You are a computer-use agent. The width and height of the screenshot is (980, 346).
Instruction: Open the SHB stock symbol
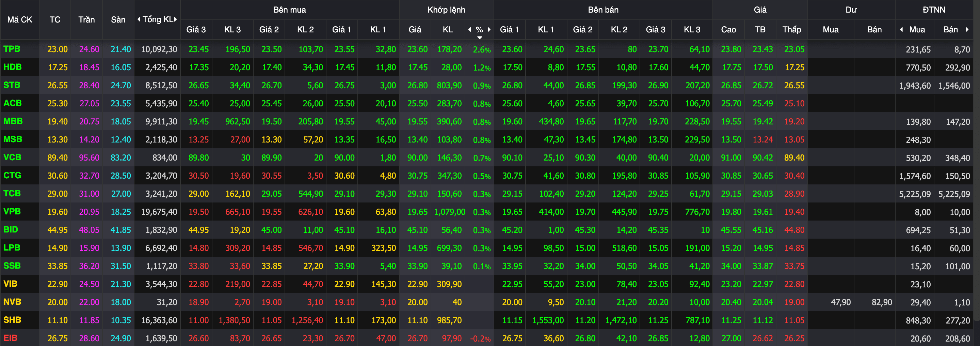12,320
